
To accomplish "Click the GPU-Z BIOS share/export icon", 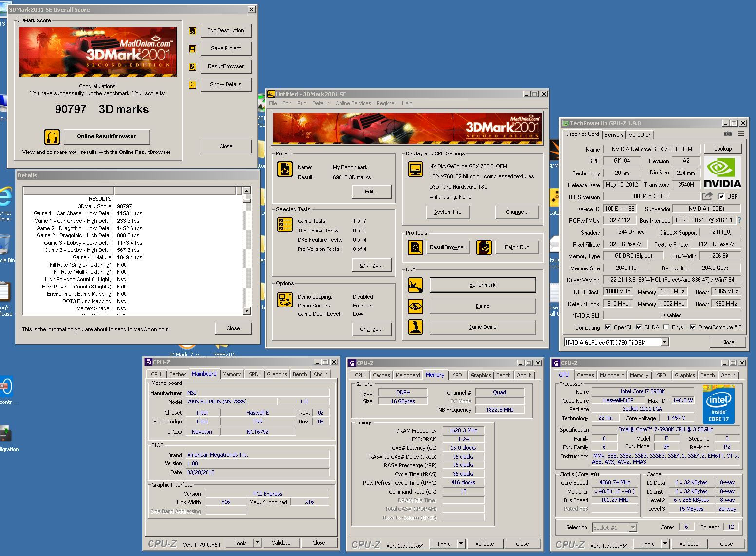I will tap(707, 196).
